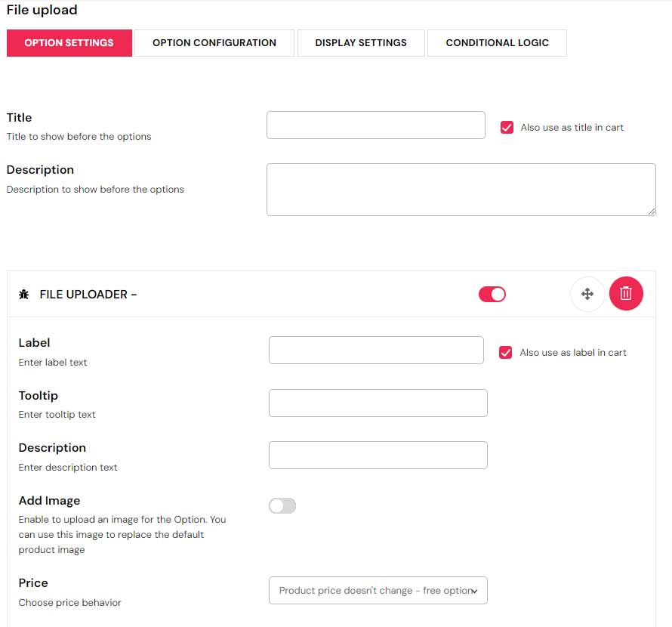Click the red trash delete icon
The image size is (672, 627).
[x=626, y=294]
